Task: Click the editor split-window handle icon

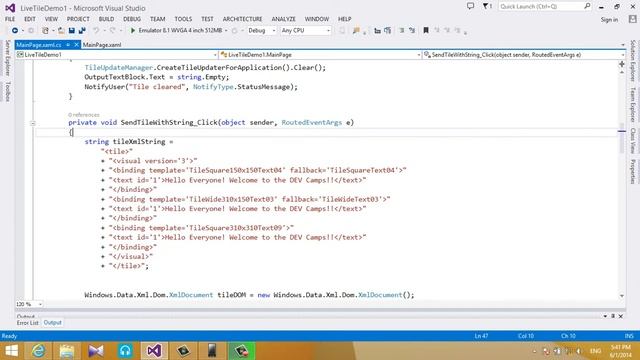Action: 622,64
